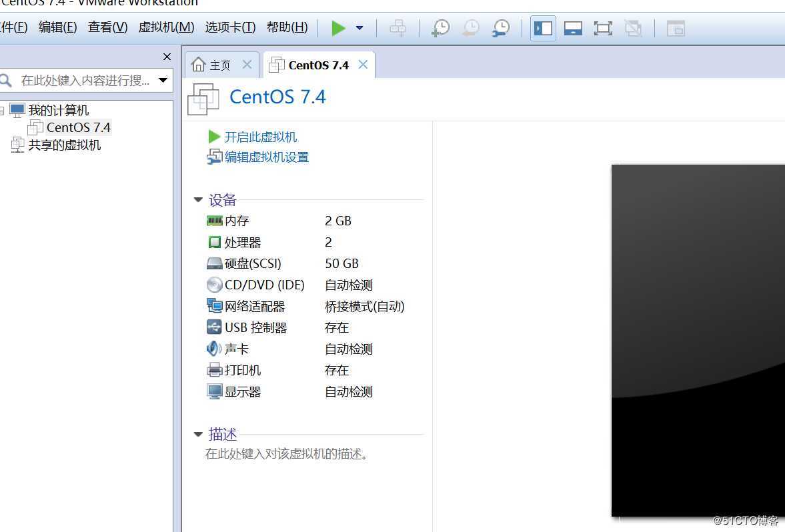Click the 开启此虚拟机 green play icon
Image resolution: width=785 pixels, height=532 pixels.
click(x=214, y=137)
